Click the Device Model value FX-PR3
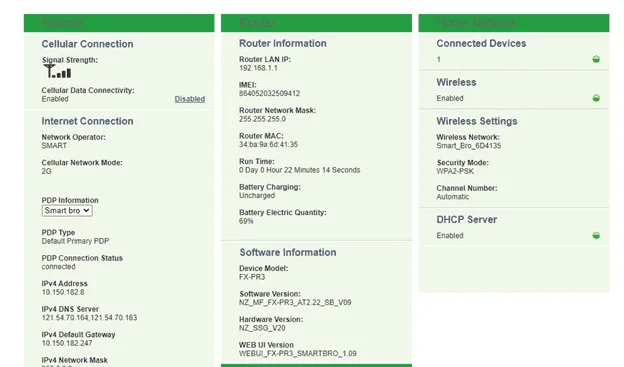Viewport: 624px width, 367px height. (252, 277)
